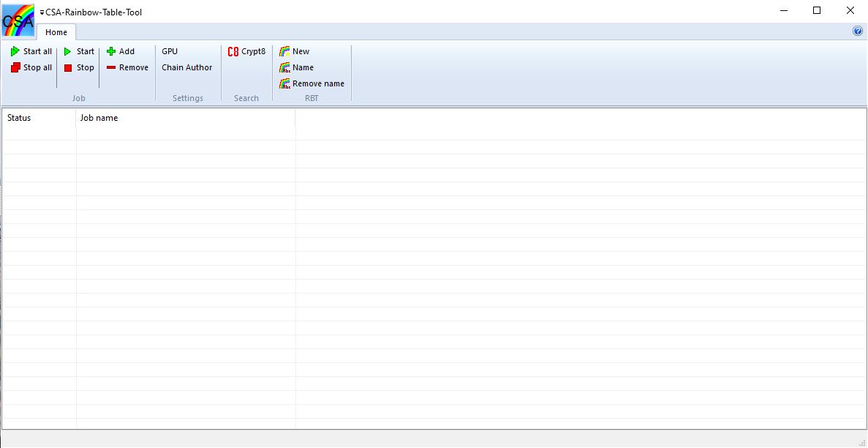The width and height of the screenshot is (868, 448).
Task: Open GPU settings
Action: pos(170,51)
